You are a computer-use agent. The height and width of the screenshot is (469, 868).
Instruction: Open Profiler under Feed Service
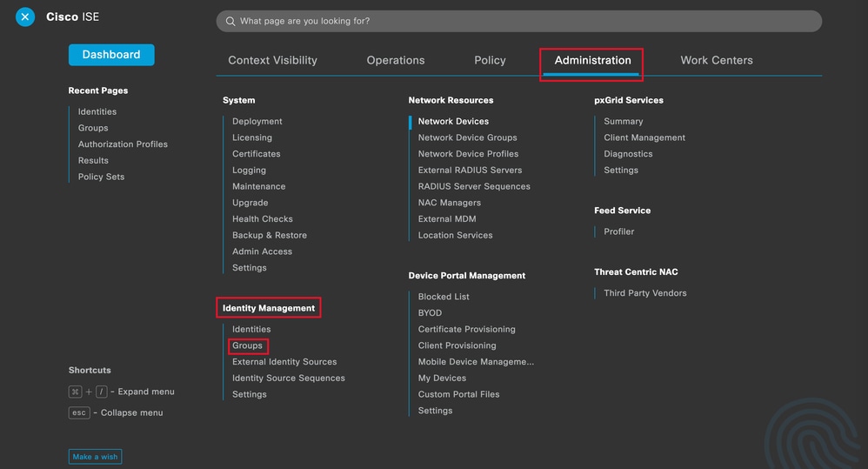tap(619, 231)
